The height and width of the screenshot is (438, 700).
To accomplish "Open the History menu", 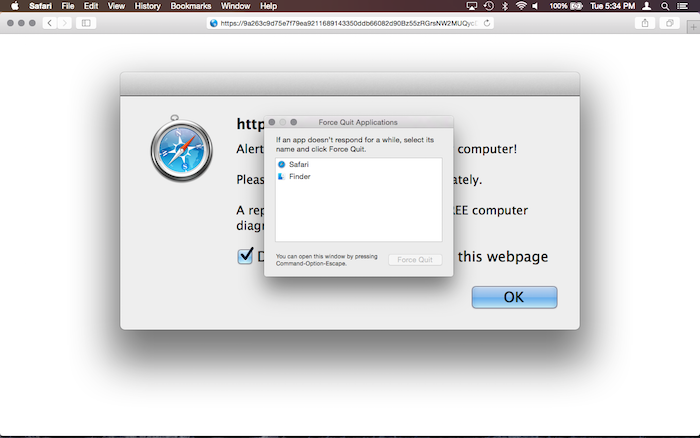I will pos(147,6).
